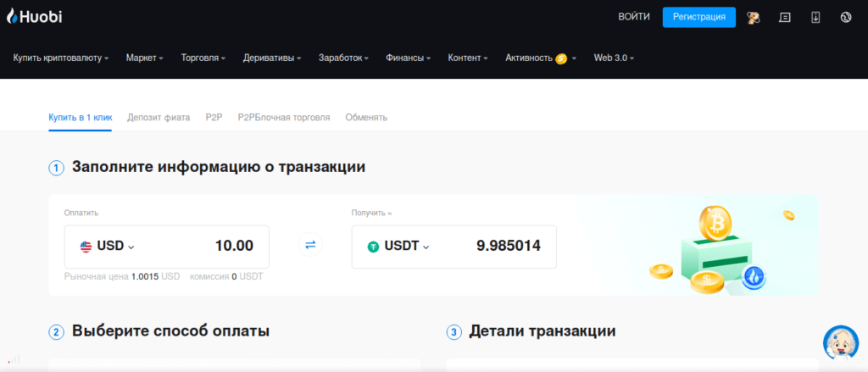
Task: Click the Оплатить label
Action: point(81,213)
